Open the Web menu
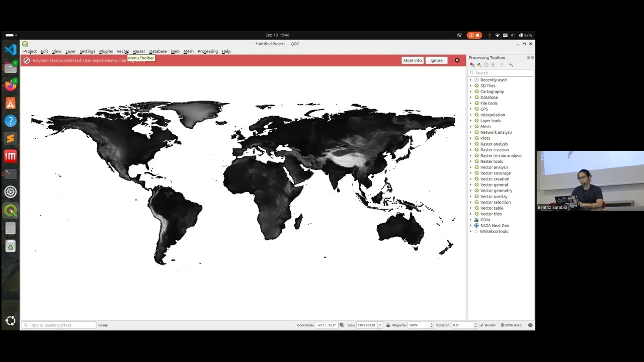Viewport: 644px width, 362px height. 175,51
